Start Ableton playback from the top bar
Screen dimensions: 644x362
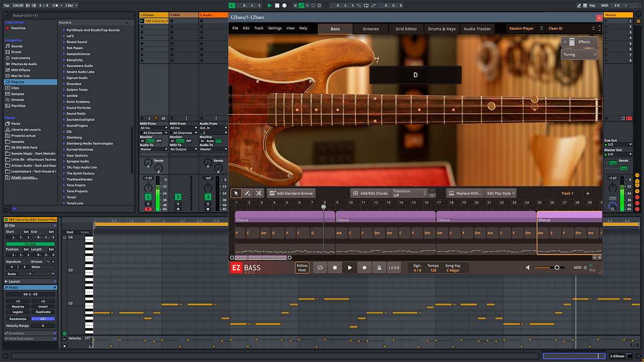coord(269,5)
